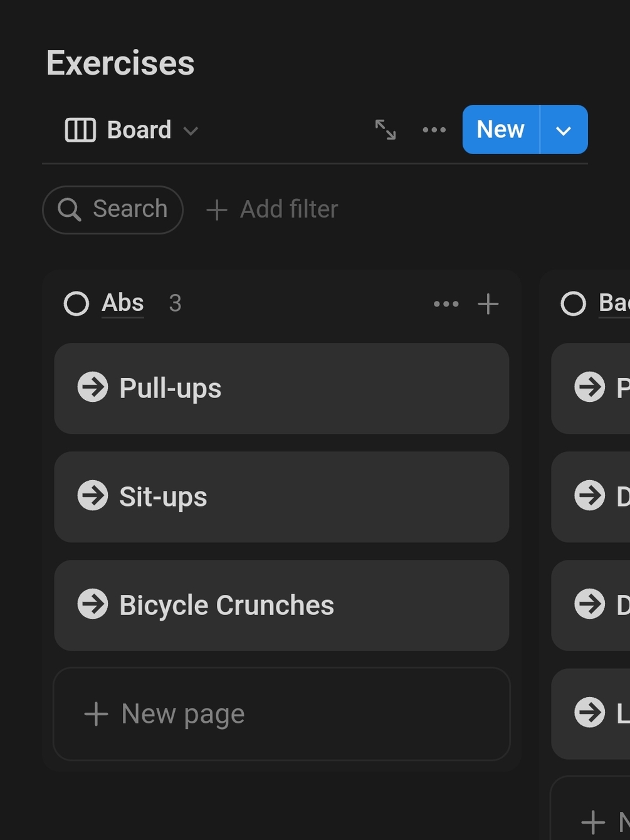This screenshot has height=840, width=630.
Task: Click the expand to full page arrows icon
Action: tap(385, 130)
